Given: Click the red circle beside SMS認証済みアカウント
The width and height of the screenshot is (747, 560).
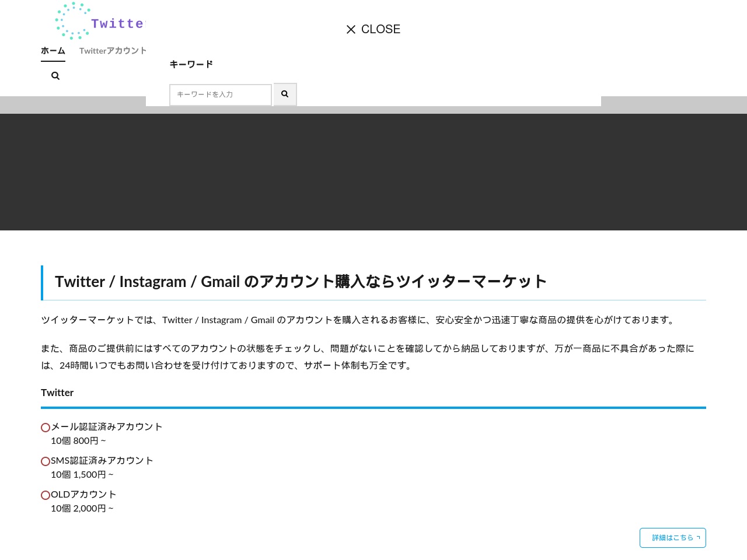Looking at the screenshot, I should click(x=46, y=461).
